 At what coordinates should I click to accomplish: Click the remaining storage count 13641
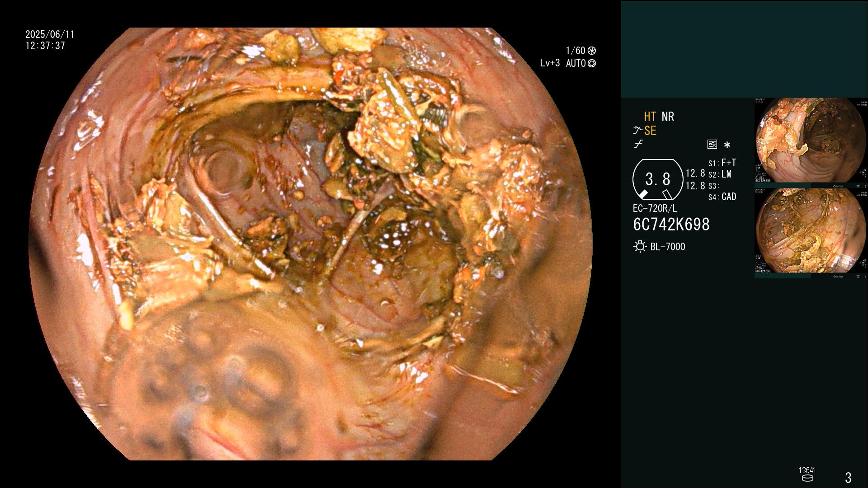coord(807,470)
